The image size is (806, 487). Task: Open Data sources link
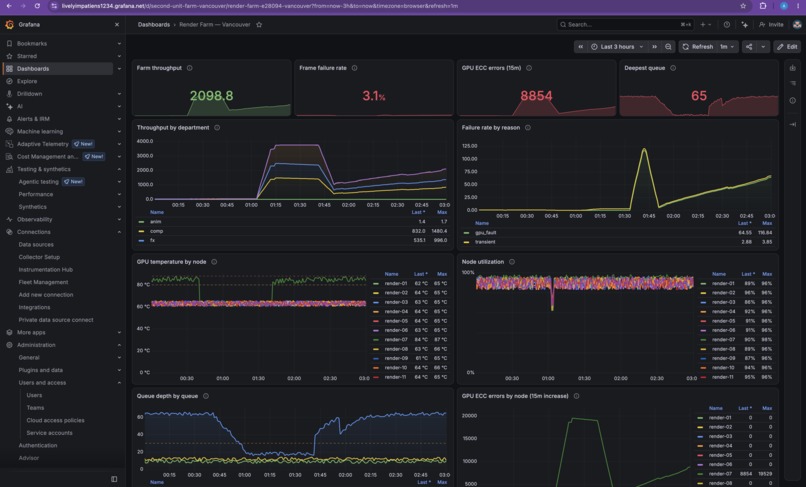tap(36, 245)
